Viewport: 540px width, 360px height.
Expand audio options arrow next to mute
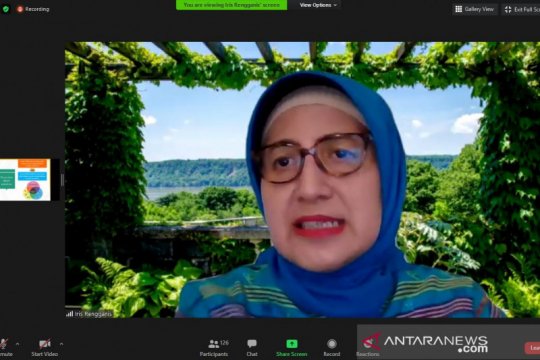(18, 343)
